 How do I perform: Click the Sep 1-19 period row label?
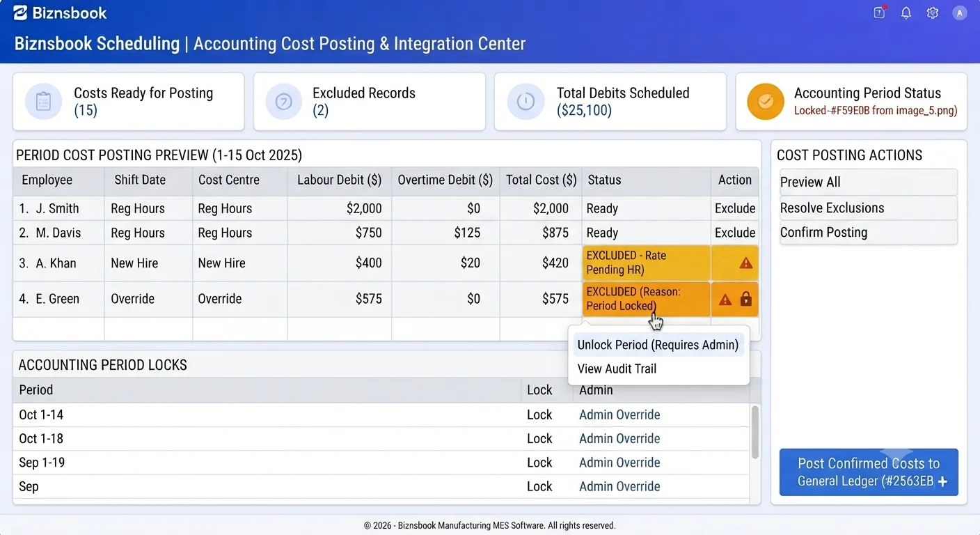[42, 463]
